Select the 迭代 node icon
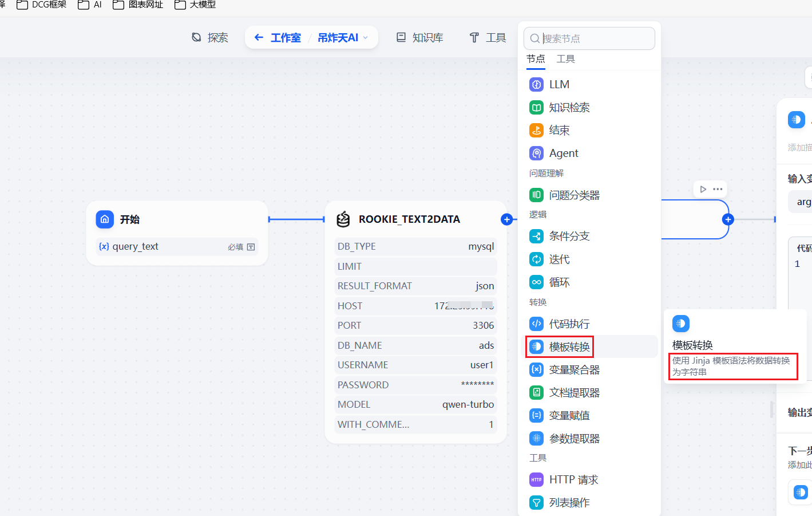 click(536, 259)
